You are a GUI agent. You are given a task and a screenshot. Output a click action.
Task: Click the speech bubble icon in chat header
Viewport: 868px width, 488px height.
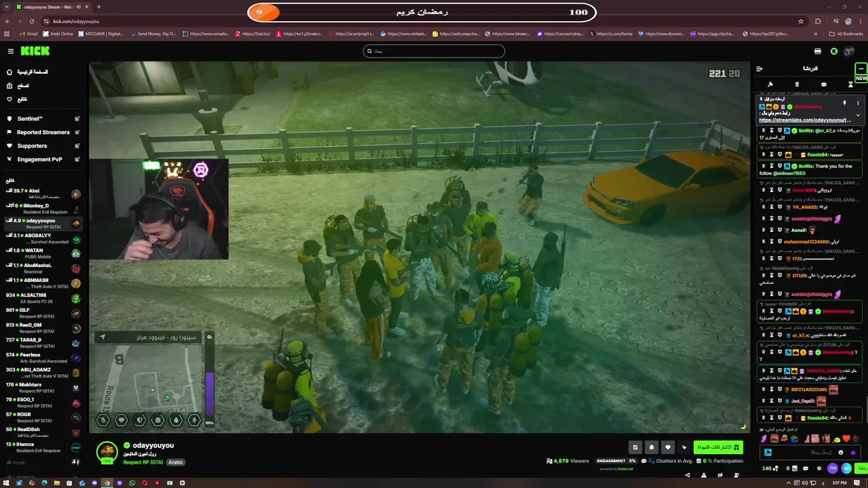(x=824, y=85)
